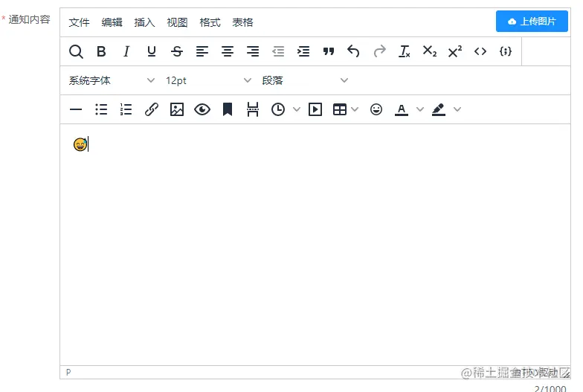The image size is (583, 392).
Task: Open the emoticons picker
Action: tap(376, 109)
